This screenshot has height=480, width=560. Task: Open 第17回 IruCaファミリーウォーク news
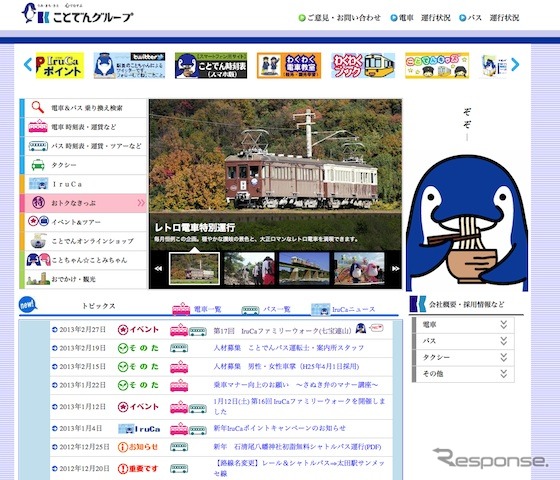[x=282, y=331]
